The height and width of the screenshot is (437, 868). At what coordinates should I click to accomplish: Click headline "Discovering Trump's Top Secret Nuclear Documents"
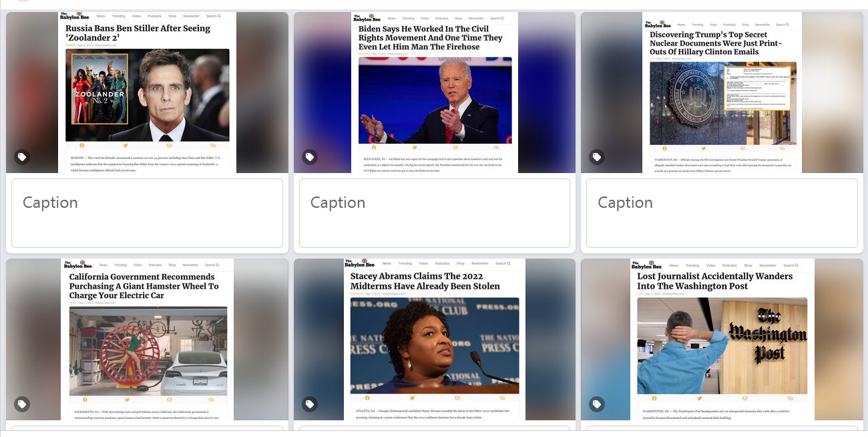tap(716, 43)
